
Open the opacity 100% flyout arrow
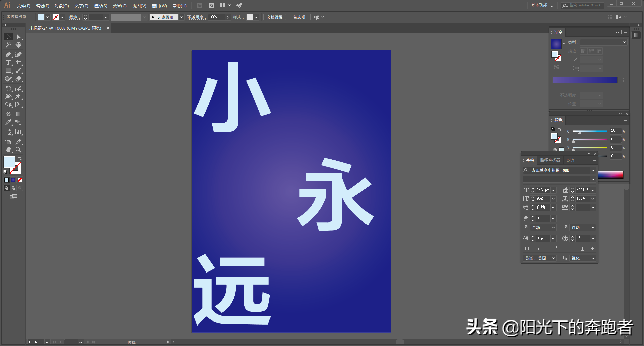pos(228,17)
